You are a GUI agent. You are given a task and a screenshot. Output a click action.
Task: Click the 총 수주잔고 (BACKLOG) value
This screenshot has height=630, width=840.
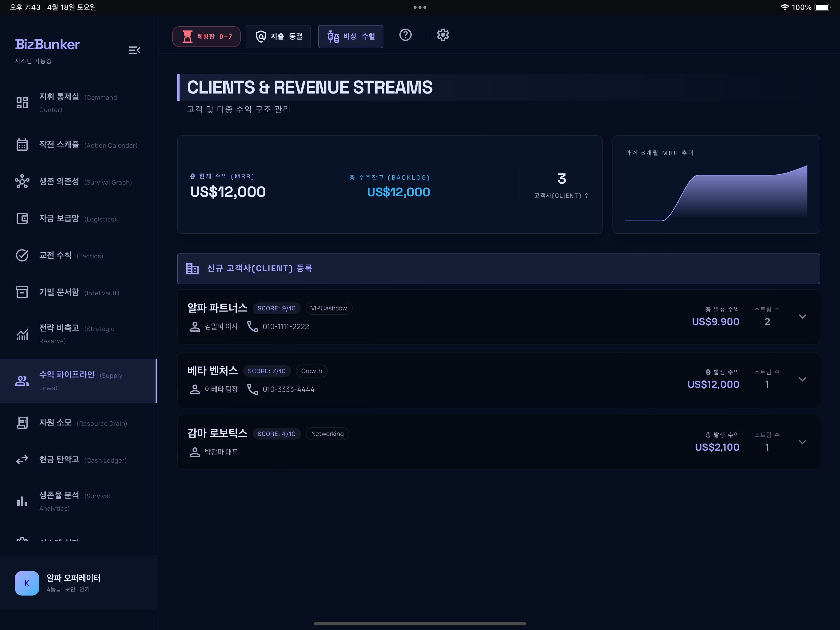pyautogui.click(x=398, y=192)
